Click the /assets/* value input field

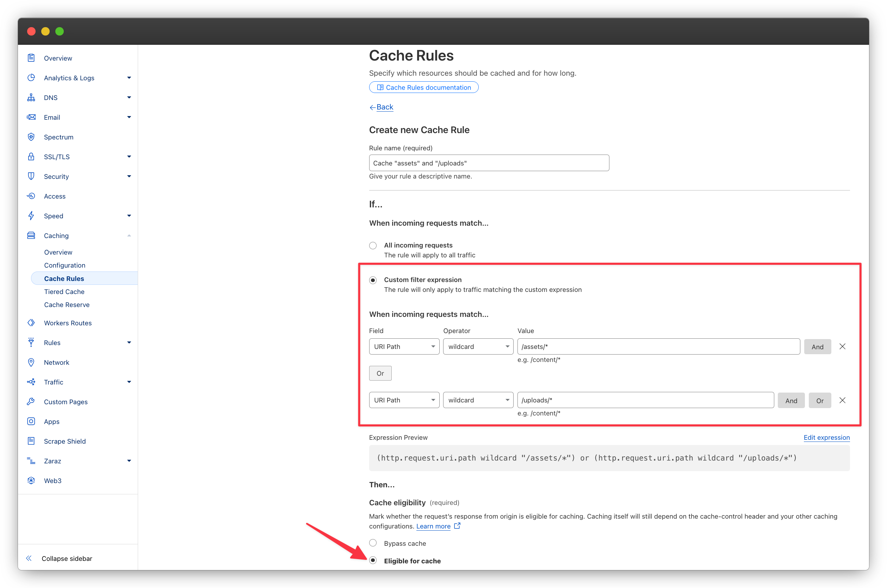(x=658, y=346)
